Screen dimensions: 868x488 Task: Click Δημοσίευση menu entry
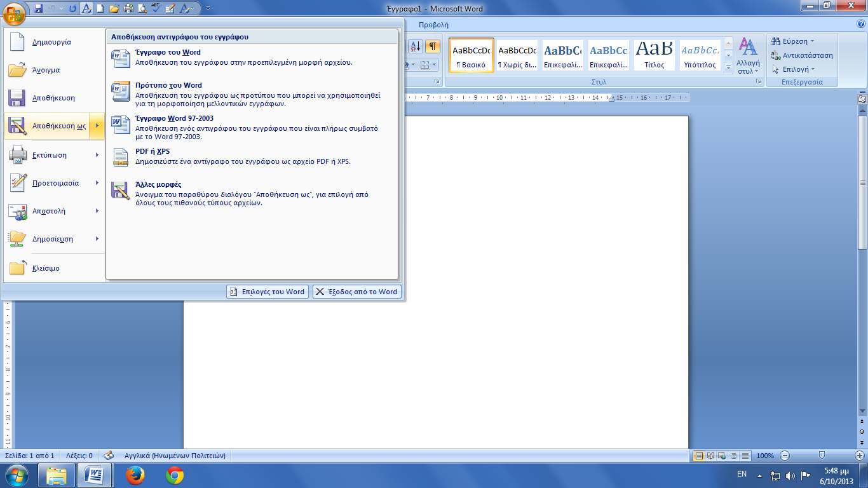click(x=46, y=239)
